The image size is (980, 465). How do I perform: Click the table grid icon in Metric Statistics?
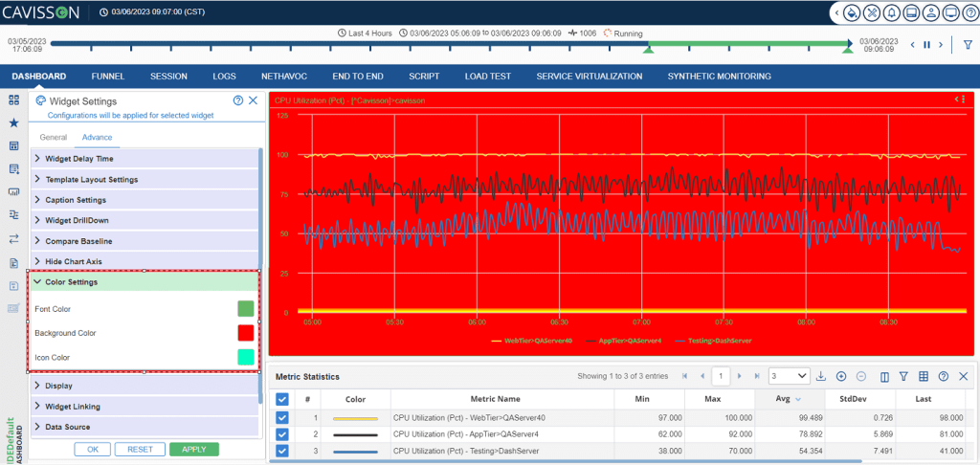pyautogui.click(x=924, y=376)
